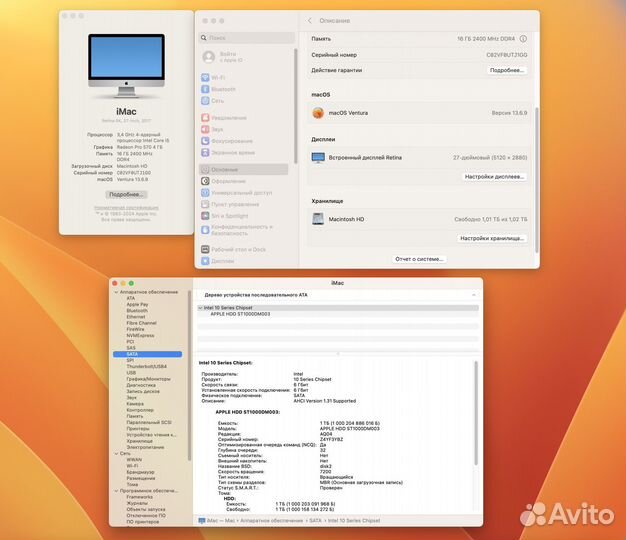This screenshot has width=626, height=540.
Task: Select the APPLE HDD ST1000DM003 device row
Action: (338, 314)
